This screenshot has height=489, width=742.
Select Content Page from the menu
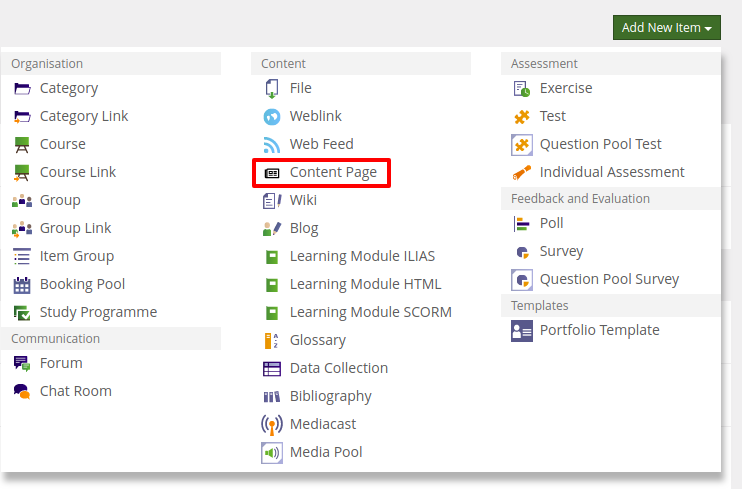tap(333, 172)
